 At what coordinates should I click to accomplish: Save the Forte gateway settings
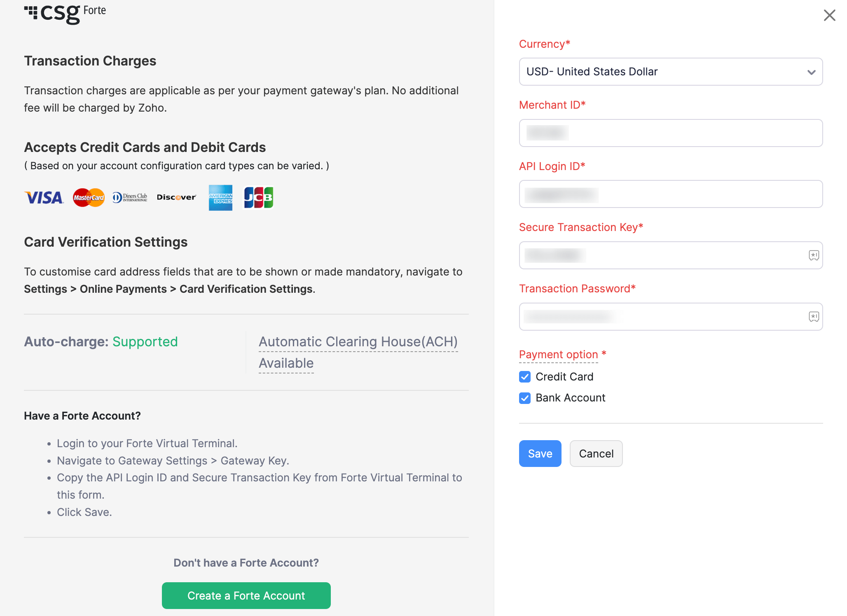point(540,453)
